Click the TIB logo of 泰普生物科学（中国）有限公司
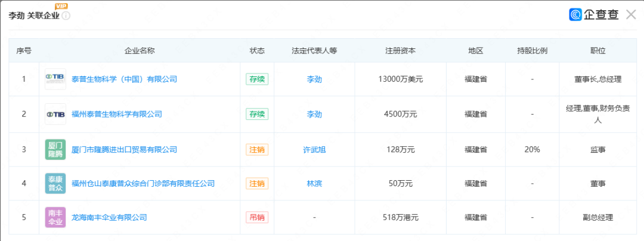This screenshot has width=644, height=241. pos(55,79)
